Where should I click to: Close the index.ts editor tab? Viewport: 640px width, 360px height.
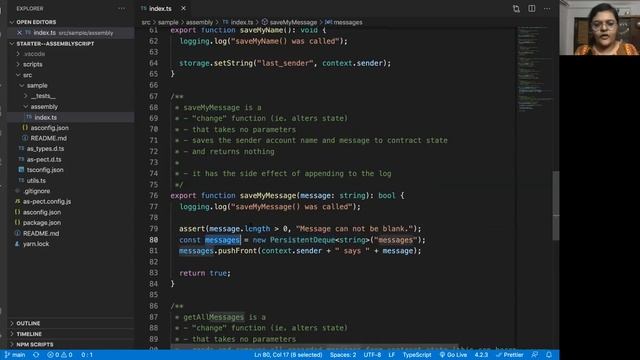[x=183, y=8]
